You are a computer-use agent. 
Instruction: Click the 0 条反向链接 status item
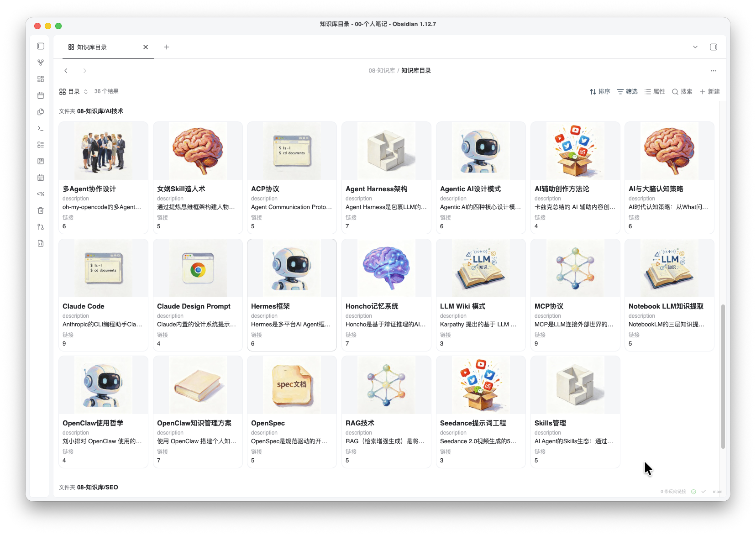(673, 492)
